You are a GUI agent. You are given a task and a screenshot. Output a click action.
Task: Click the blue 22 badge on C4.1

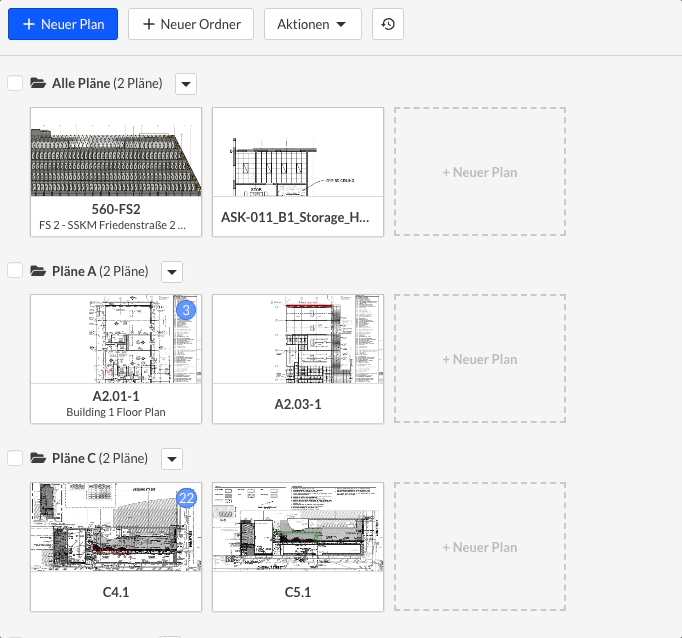(x=186, y=498)
